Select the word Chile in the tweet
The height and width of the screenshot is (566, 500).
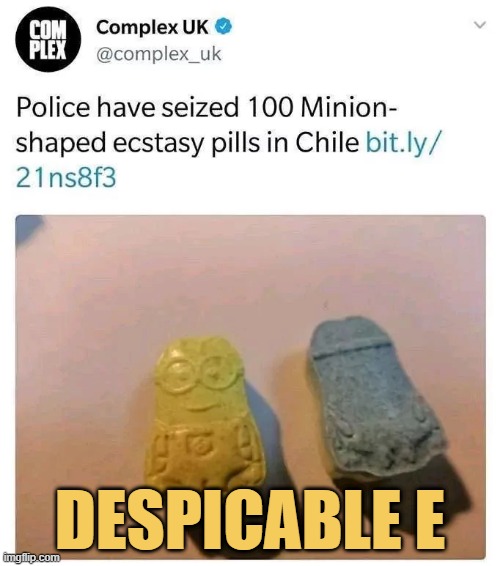(327, 143)
